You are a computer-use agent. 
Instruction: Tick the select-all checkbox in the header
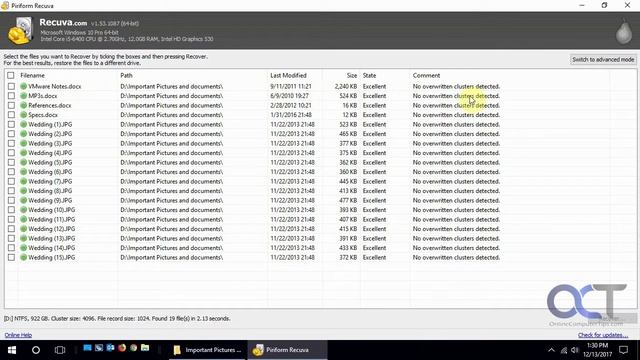coord(11,76)
